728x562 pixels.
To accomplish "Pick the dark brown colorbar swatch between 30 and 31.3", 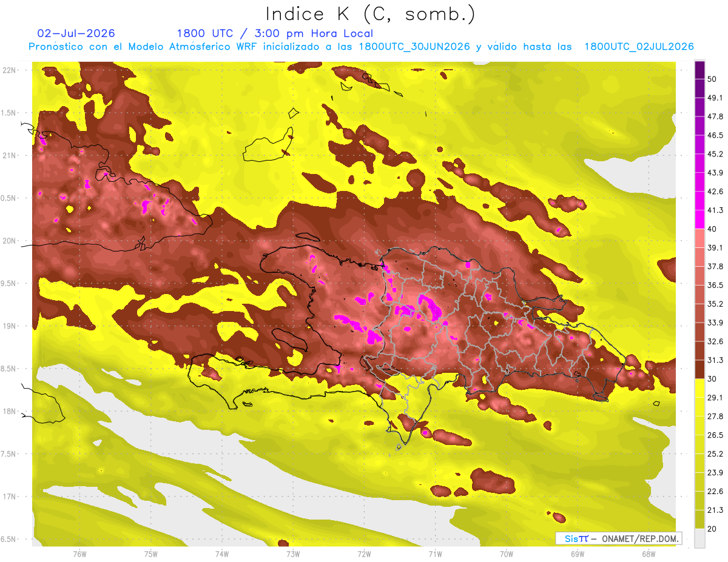I will coord(699,370).
